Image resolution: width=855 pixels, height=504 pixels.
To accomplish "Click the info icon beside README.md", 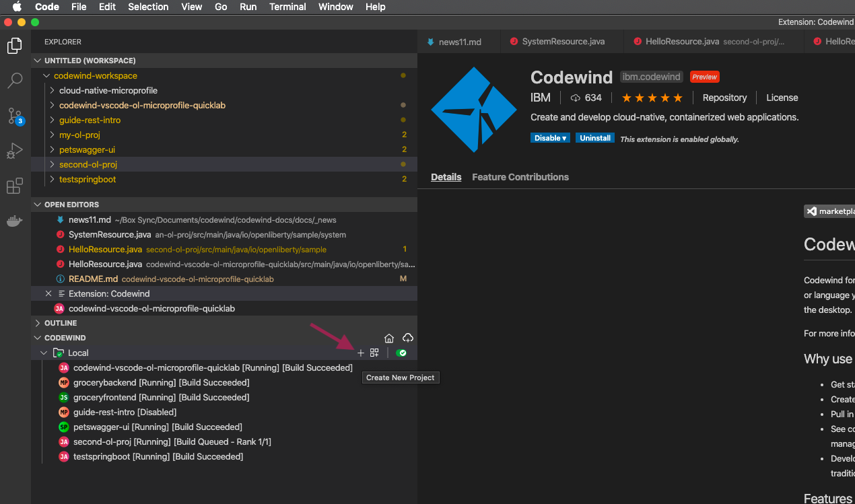I will 61,279.
